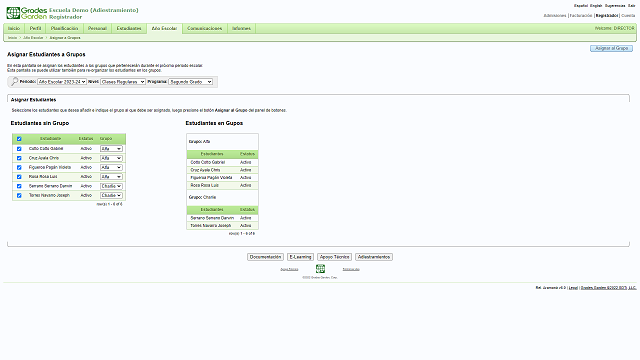The image size is (640, 360).
Task: Click the Grupo: Alfa heading
Action: pos(199,142)
